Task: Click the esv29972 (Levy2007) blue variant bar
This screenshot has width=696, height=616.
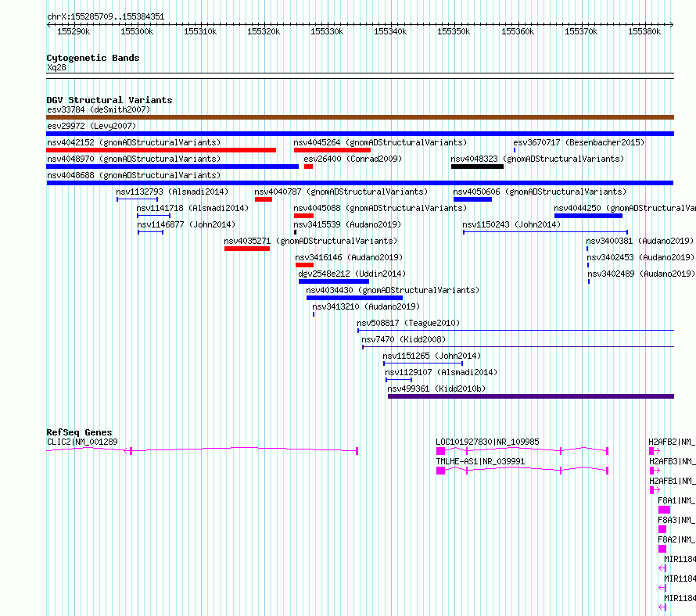Action: tap(360, 134)
